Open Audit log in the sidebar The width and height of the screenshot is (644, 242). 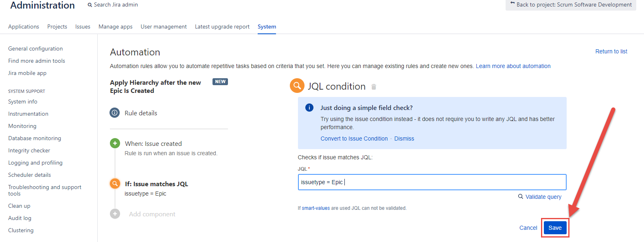coord(20,218)
